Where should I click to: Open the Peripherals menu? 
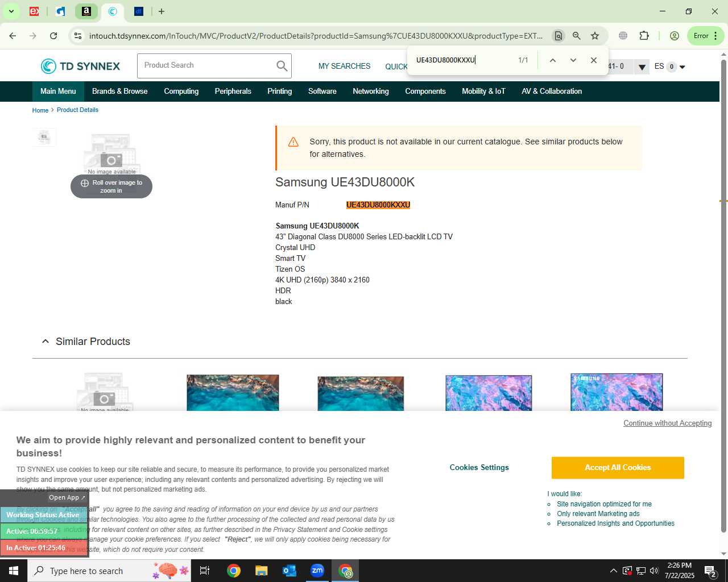(x=233, y=92)
